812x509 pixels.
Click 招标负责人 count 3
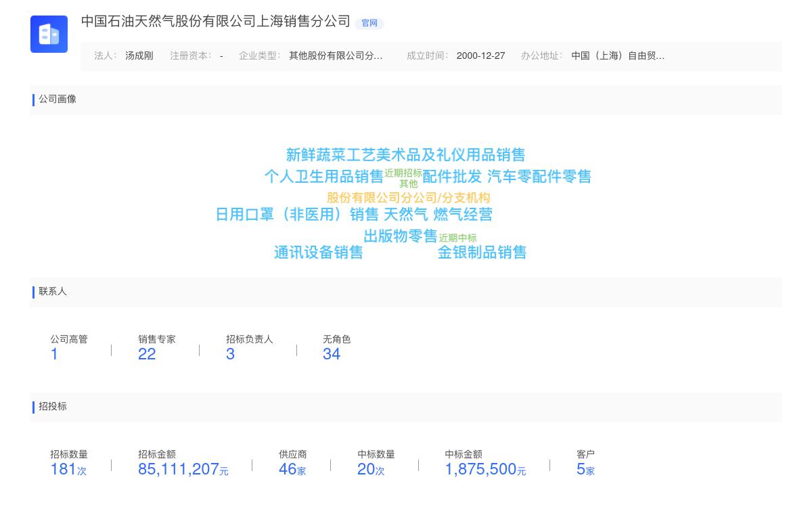[x=230, y=353]
